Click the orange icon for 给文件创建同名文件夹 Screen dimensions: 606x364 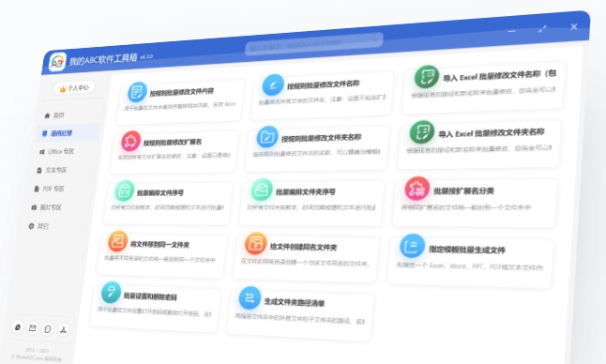[255, 243]
